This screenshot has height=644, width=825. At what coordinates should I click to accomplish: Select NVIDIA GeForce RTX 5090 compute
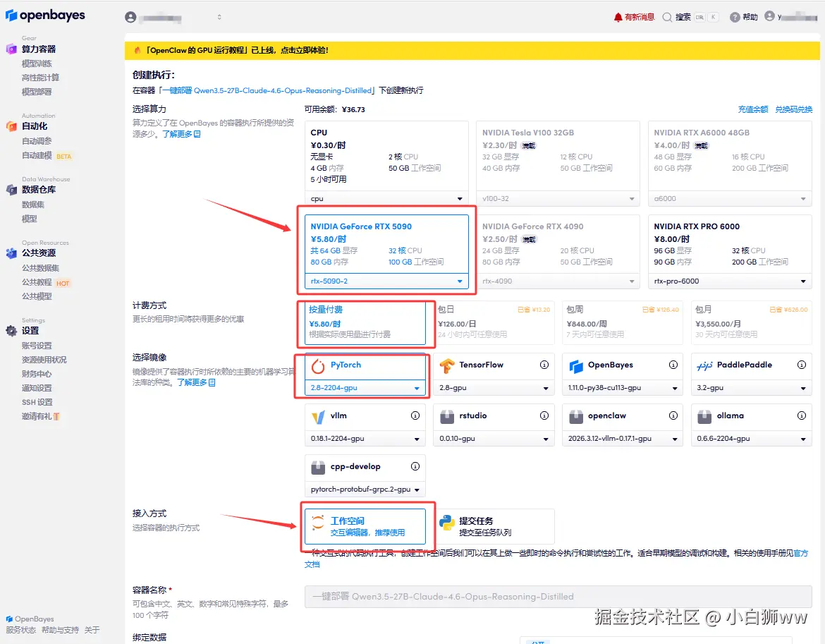click(386, 243)
